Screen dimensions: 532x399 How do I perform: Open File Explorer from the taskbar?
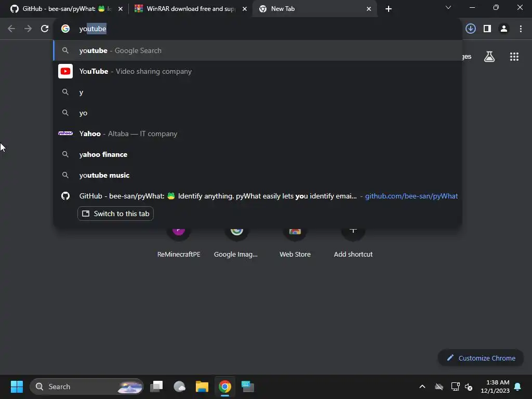(x=202, y=387)
